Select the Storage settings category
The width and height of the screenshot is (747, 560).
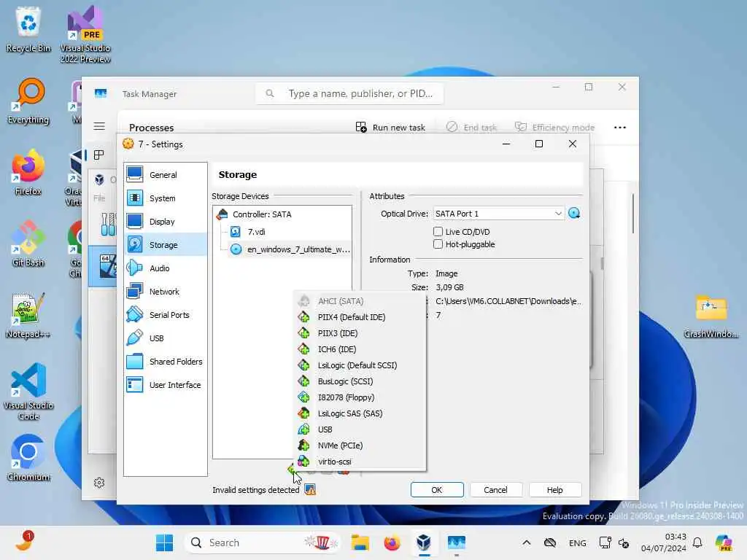165,245
